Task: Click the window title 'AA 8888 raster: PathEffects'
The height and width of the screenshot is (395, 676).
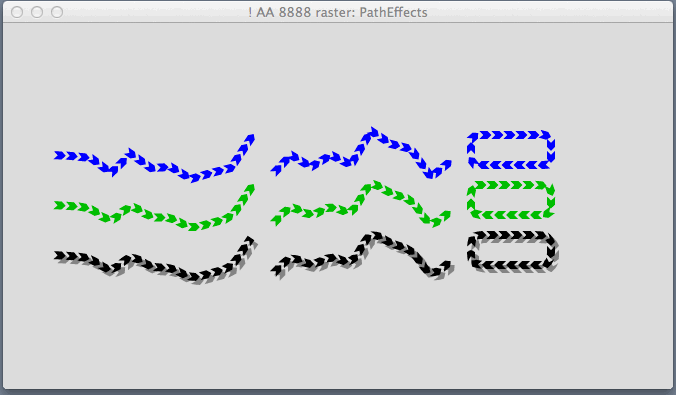Action: pos(338,12)
